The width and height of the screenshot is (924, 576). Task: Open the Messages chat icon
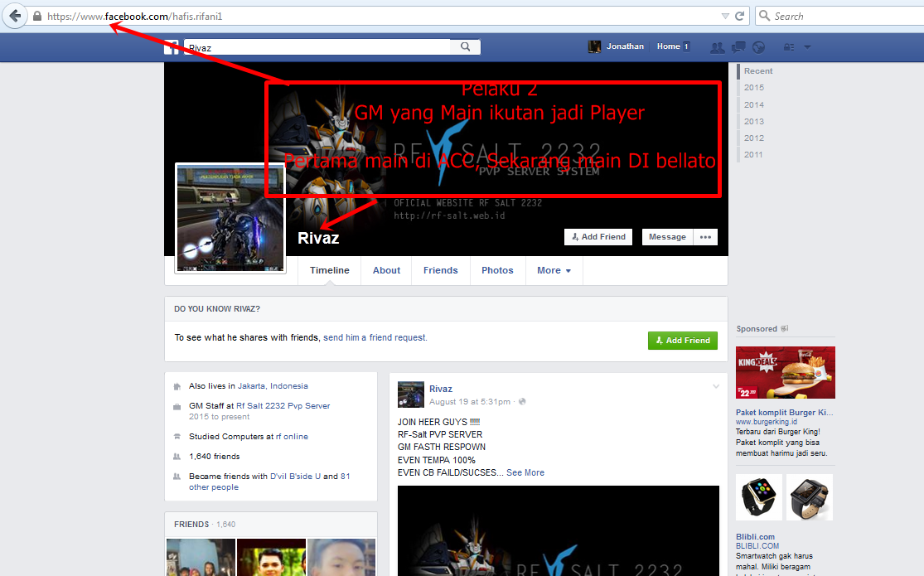[738, 47]
